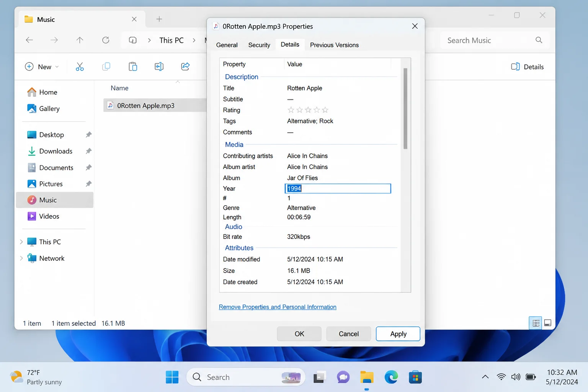
Task: Click the Album value Jar Of Flies
Action: [302, 178]
